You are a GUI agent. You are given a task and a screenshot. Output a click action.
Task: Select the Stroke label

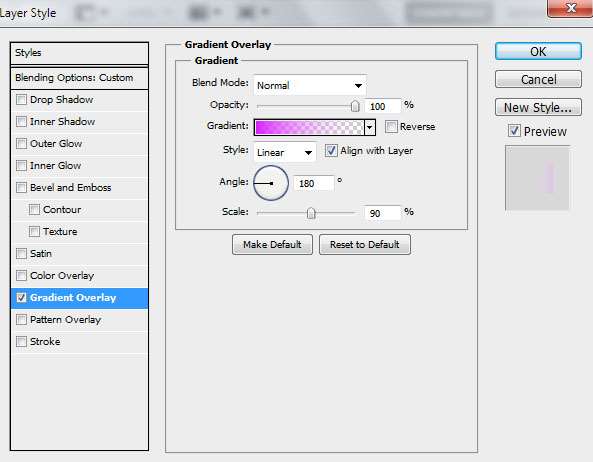(x=45, y=342)
